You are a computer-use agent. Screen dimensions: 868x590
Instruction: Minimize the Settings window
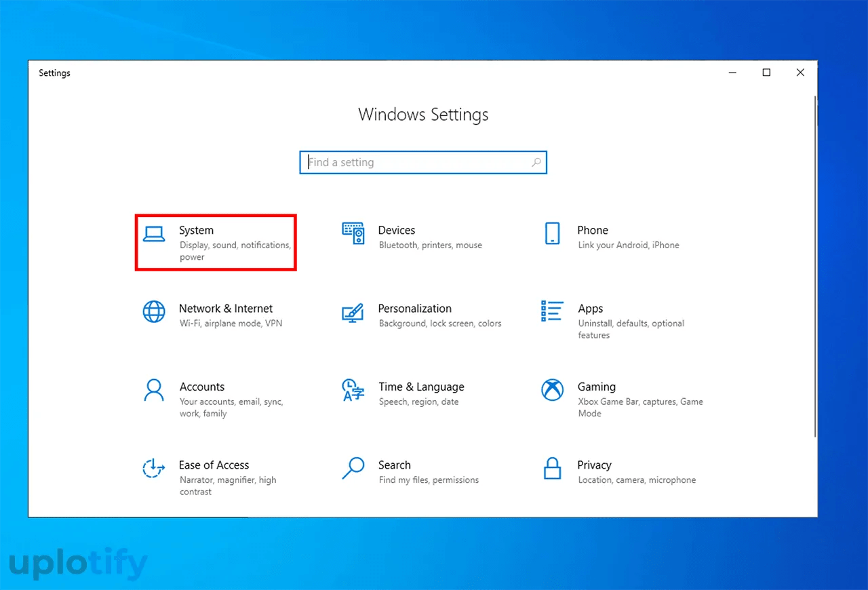pyautogui.click(x=732, y=73)
